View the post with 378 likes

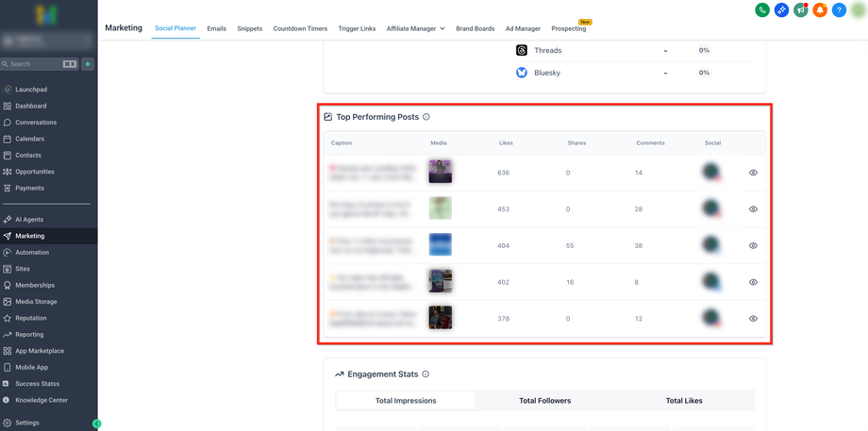(753, 319)
